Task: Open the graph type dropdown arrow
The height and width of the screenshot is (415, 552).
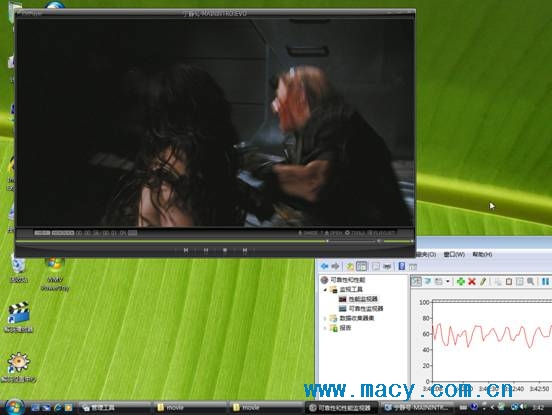Action: click(x=447, y=281)
